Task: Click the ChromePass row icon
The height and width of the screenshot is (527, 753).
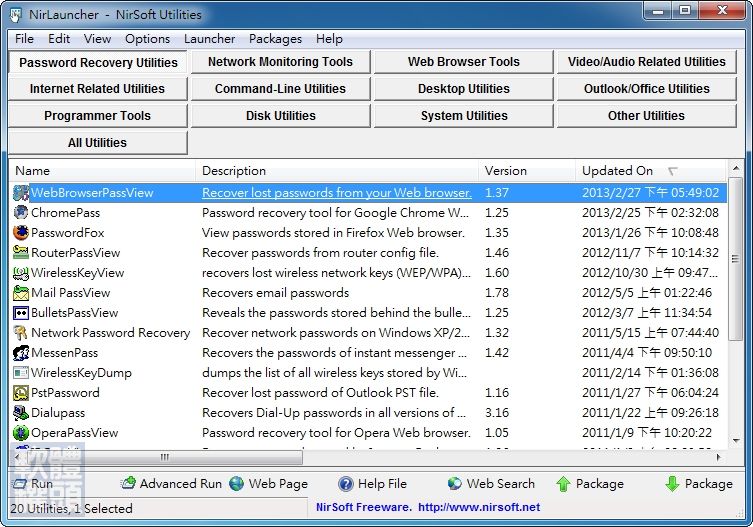Action: click(x=21, y=212)
